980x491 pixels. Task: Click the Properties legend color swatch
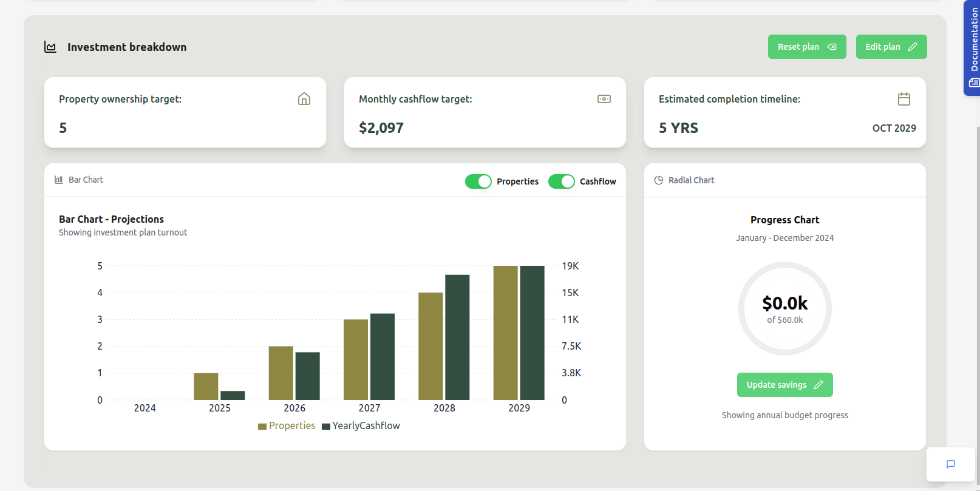click(x=262, y=427)
